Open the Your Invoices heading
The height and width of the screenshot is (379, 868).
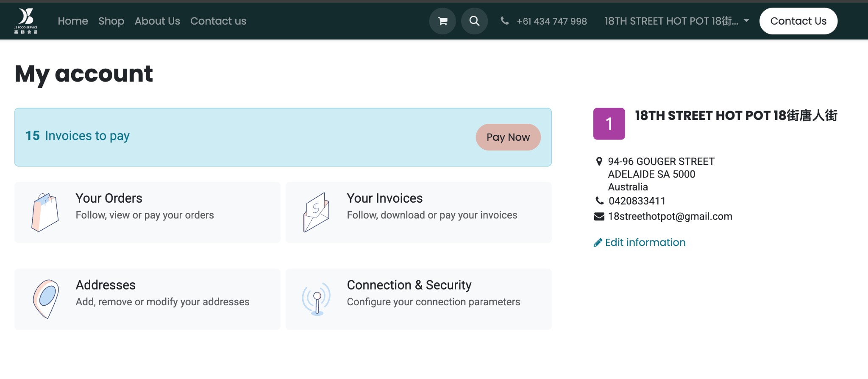tap(385, 198)
